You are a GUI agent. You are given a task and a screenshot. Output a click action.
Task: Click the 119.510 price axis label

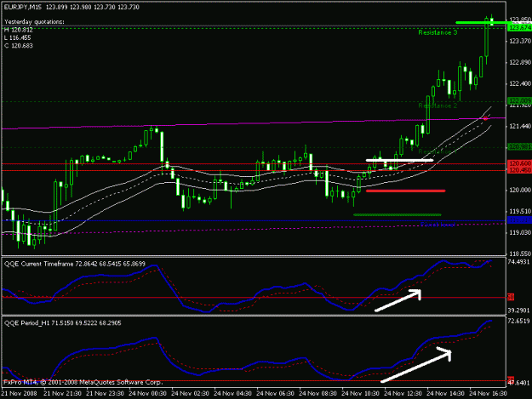(x=520, y=211)
